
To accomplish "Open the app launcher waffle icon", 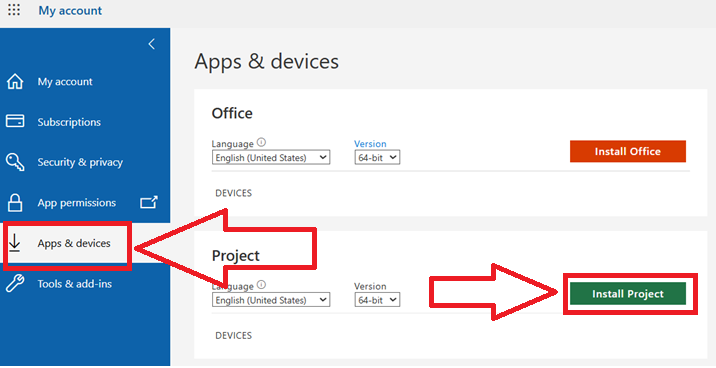I will [14, 10].
